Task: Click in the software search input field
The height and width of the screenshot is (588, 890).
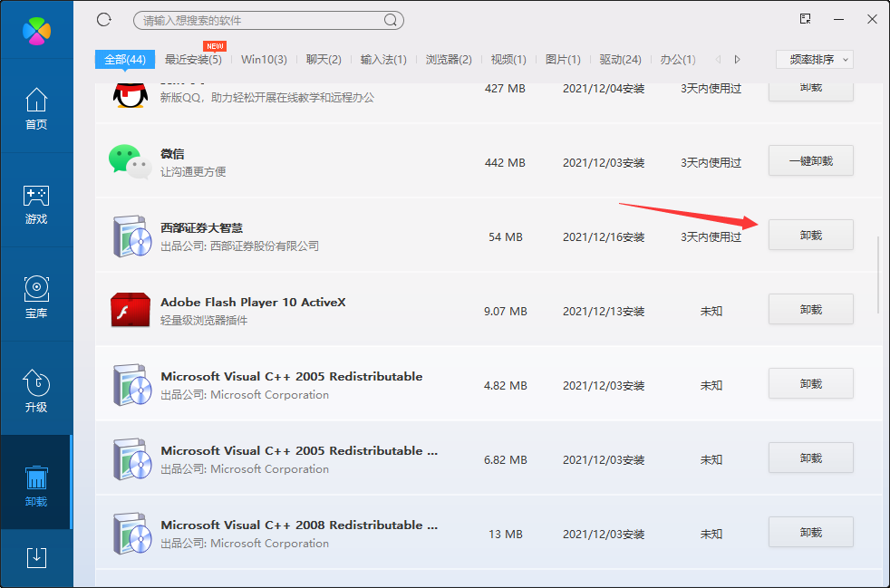Action: click(258, 20)
